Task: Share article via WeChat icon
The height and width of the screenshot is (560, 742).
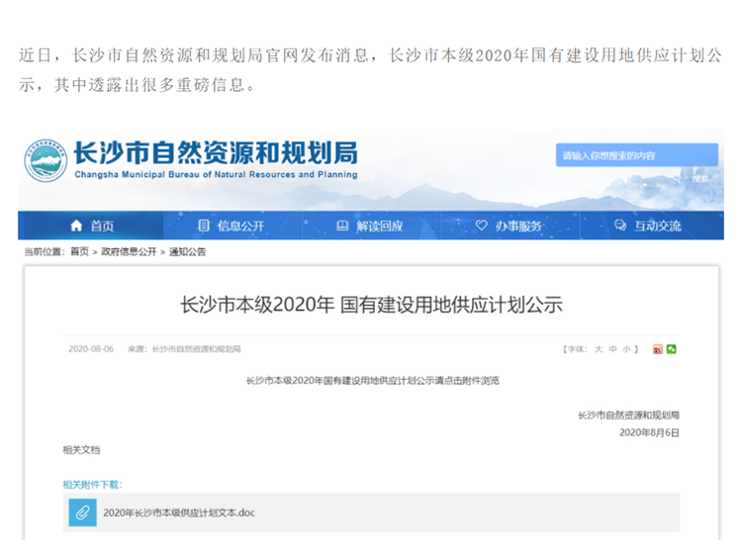Action: pos(672,349)
